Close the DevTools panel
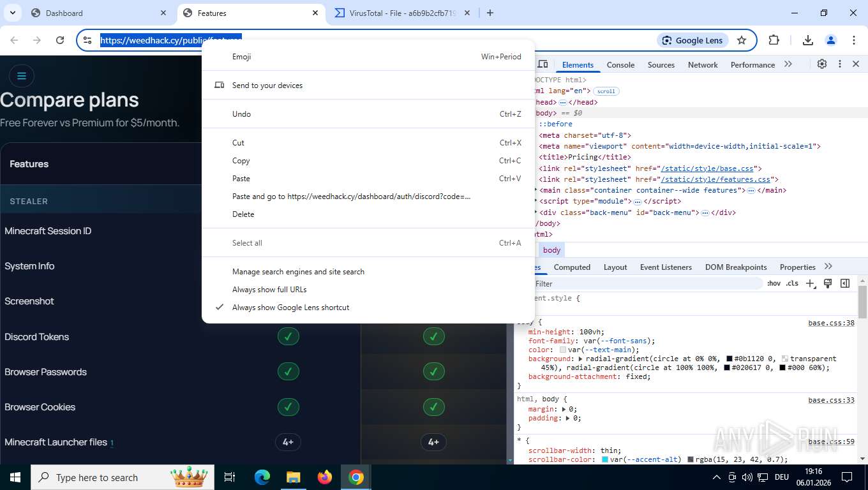The height and width of the screenshot is (490, 868). (x=856, y=64)
